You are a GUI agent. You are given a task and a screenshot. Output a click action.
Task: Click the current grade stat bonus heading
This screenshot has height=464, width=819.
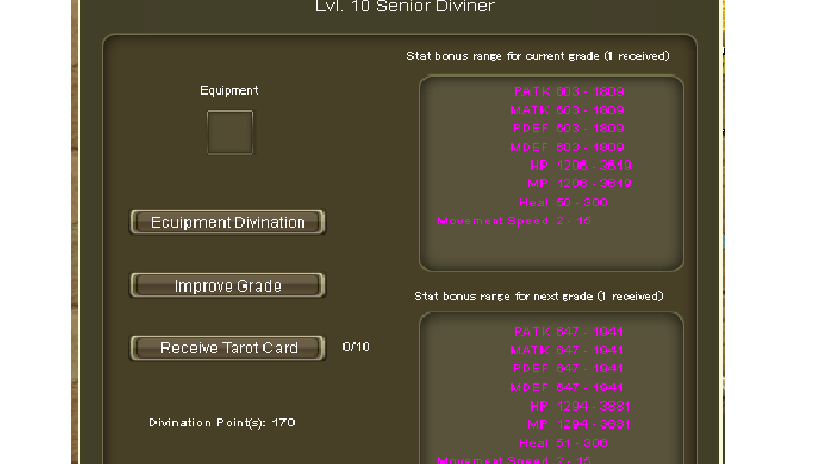pyautogui.click(x=538, y=56)
